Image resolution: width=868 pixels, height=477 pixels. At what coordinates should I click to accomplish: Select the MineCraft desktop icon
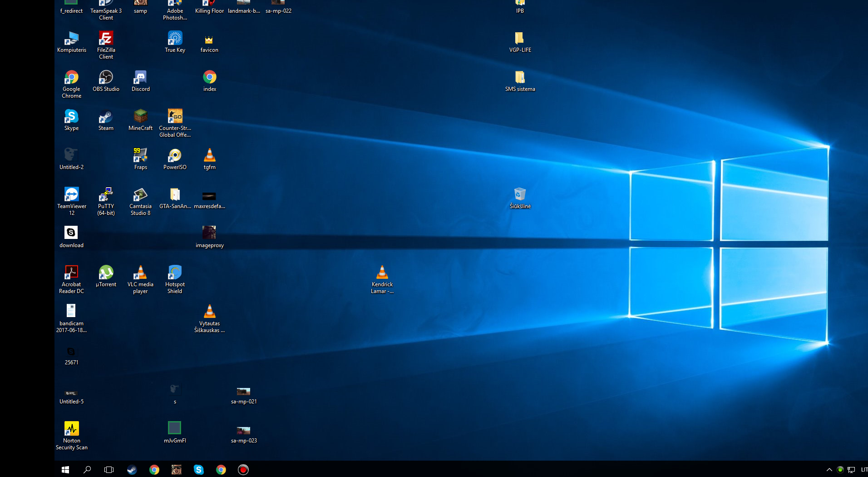(140, 120)
